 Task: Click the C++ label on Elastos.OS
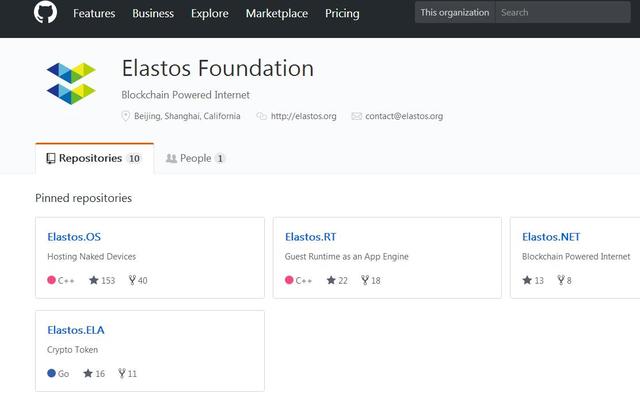[x=66, y=280]
